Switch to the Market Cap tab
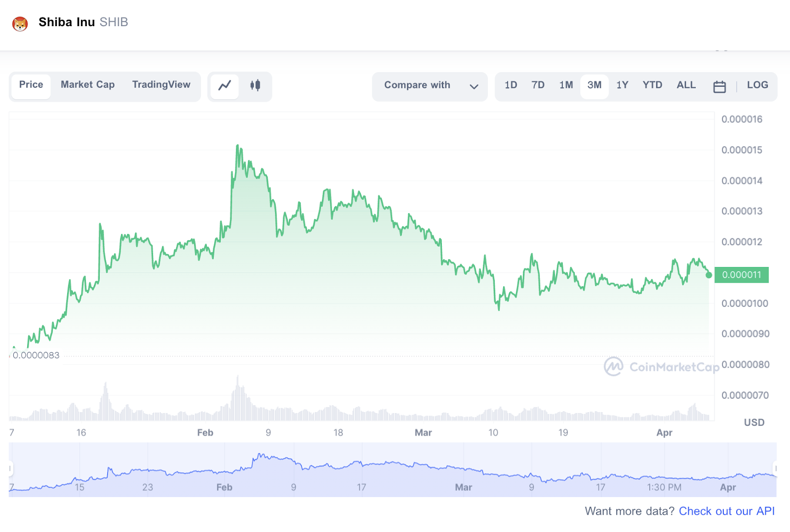 (88, 85)
